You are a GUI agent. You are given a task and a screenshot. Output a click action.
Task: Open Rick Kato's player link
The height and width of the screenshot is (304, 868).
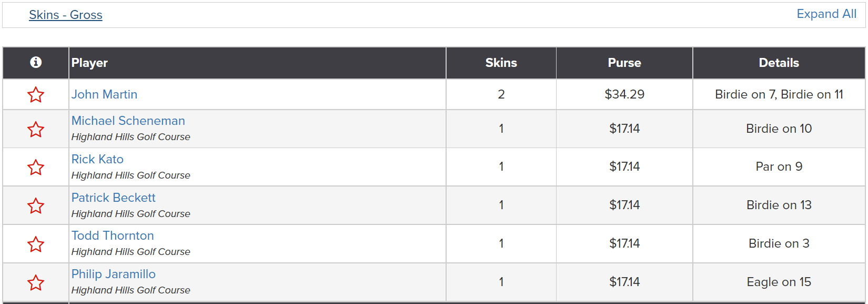click(x=97, y=159)
